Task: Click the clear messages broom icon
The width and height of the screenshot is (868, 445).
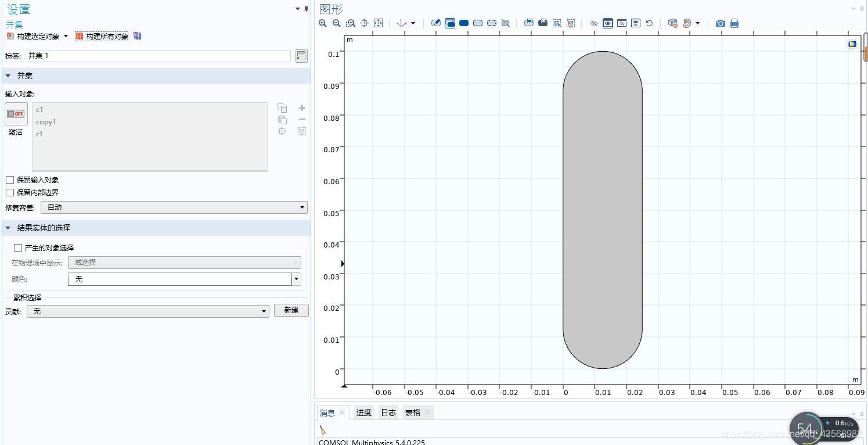Action: click(323, 430)
